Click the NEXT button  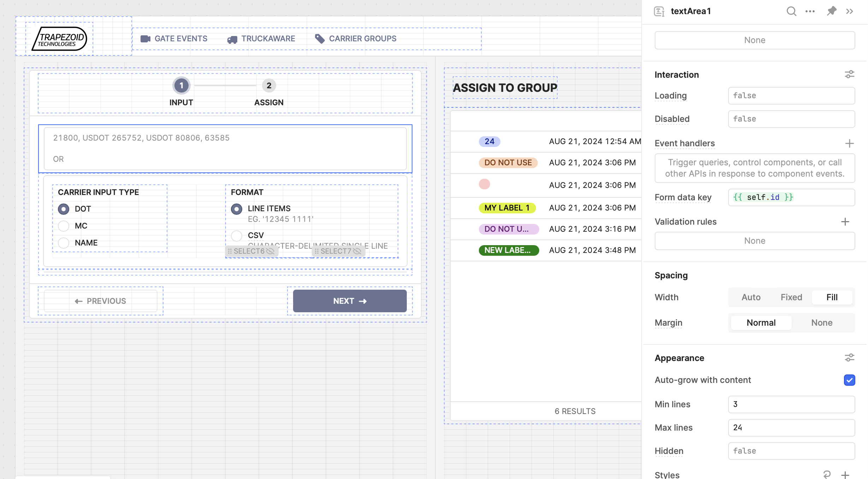point(350,301)
